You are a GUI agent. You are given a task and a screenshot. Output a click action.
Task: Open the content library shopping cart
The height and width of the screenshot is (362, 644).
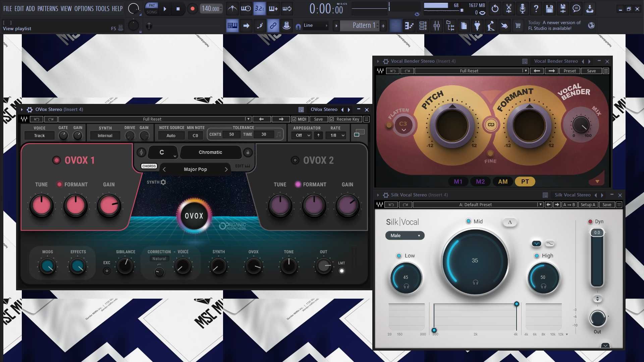tap(518, 25)
